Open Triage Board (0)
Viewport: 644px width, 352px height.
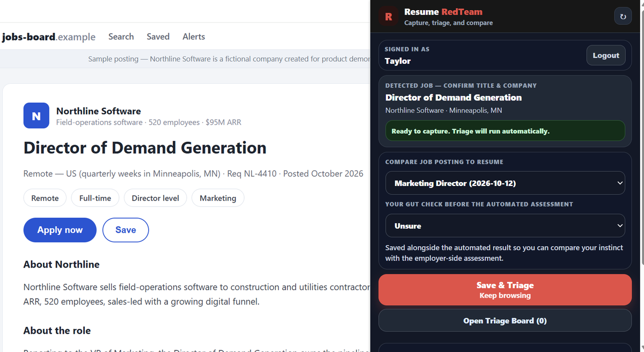pos(505,321)
